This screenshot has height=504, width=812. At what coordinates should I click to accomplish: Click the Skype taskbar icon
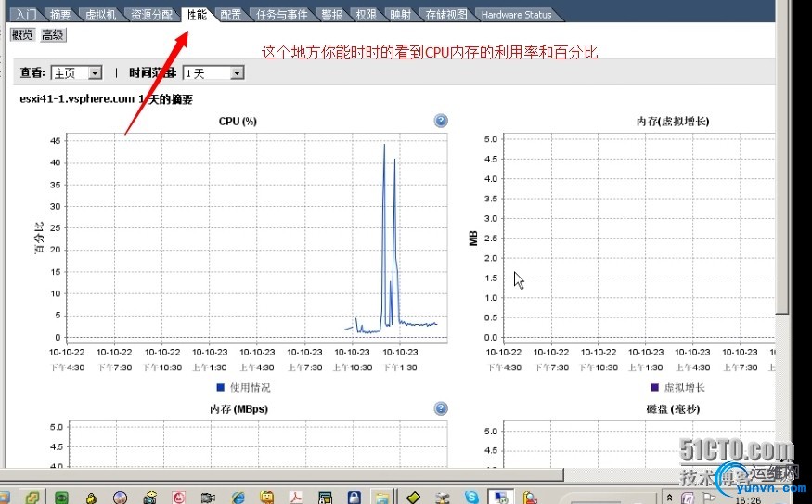click(x=471, y=498)
